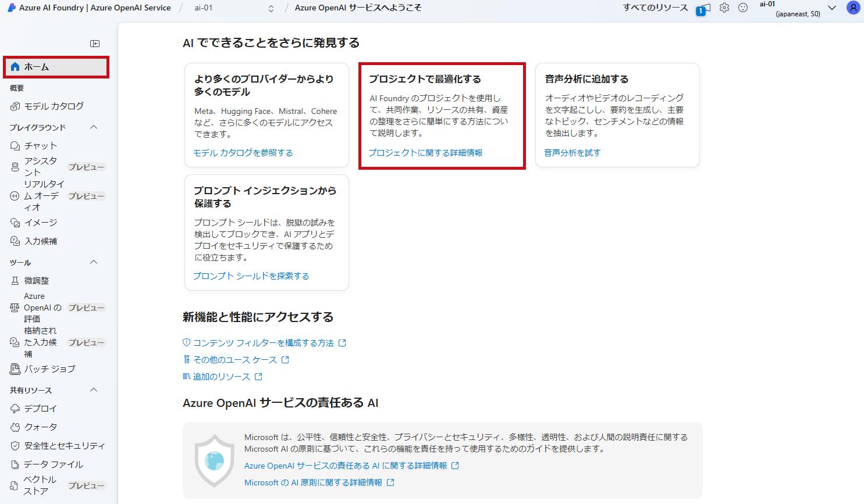The height and width of the screenshot is (504, 864).
Task: Click the バッチ ジョブ document icon
Action: pyautogui.click(x=15, y=369)
